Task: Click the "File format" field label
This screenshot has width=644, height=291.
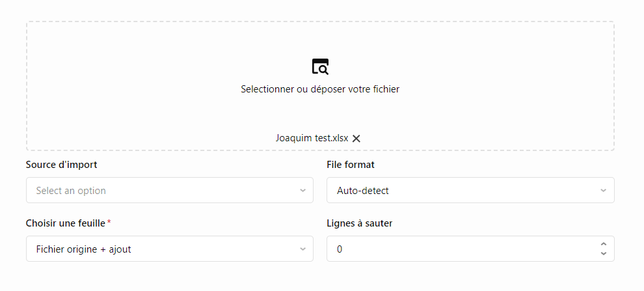Action: point(351,165)
